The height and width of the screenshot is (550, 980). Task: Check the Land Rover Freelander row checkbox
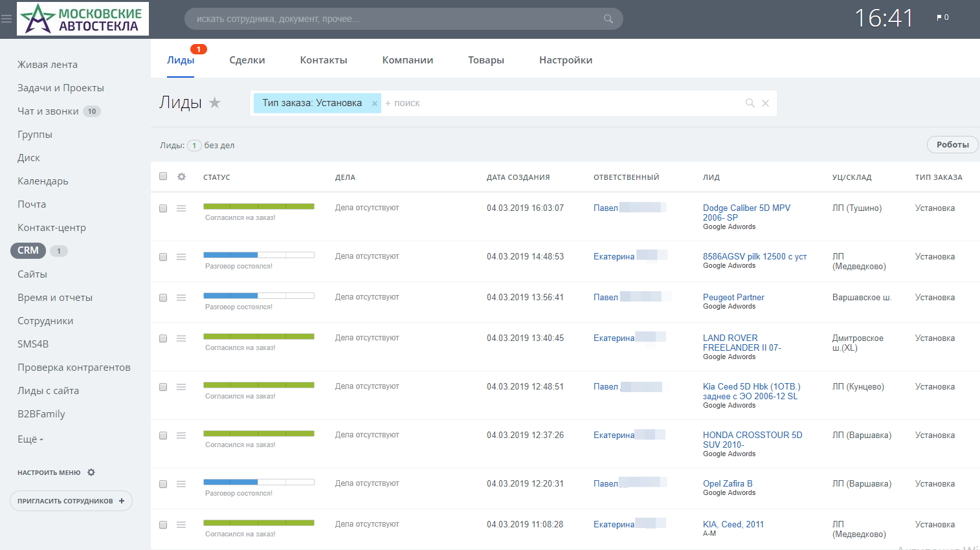(x=163, y=338)
